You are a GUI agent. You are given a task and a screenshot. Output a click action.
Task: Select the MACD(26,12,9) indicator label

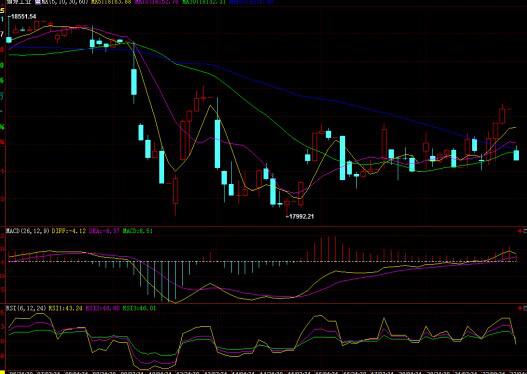tap(28, 231)
